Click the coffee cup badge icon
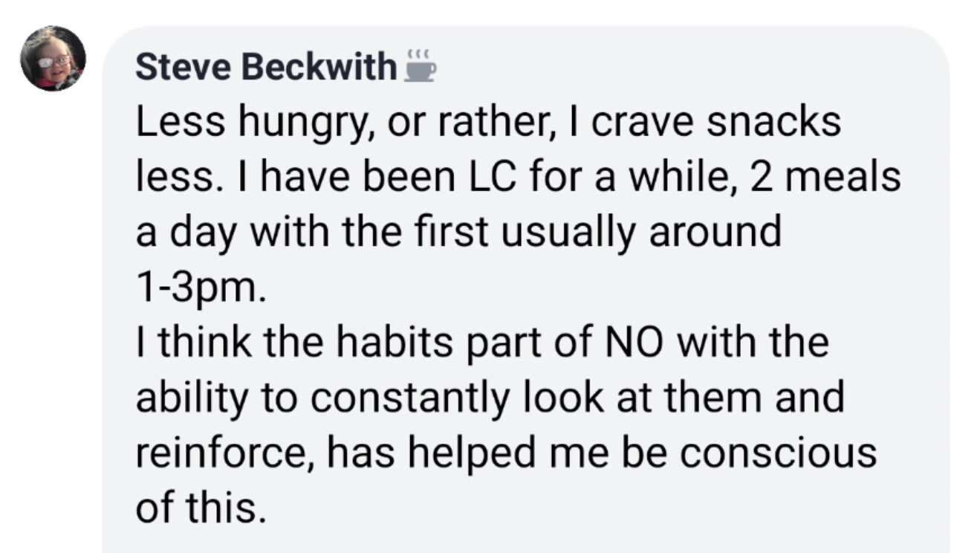 420,67
